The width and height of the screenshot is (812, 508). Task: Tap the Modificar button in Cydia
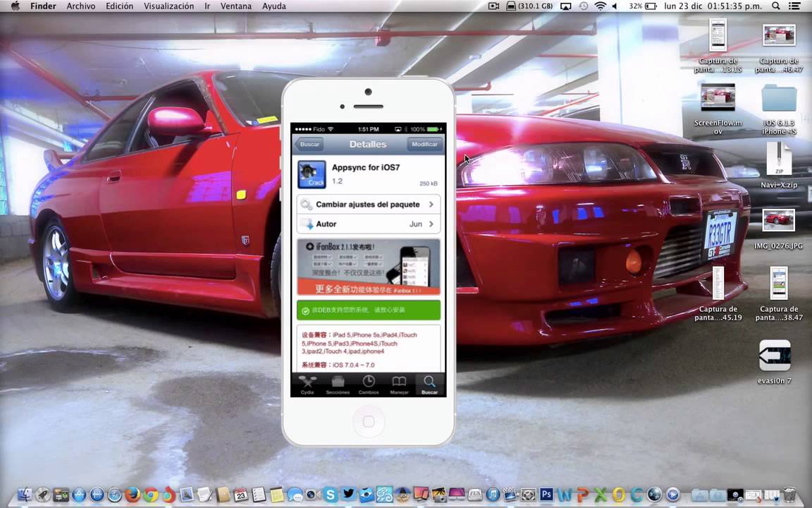pos(424,144)
